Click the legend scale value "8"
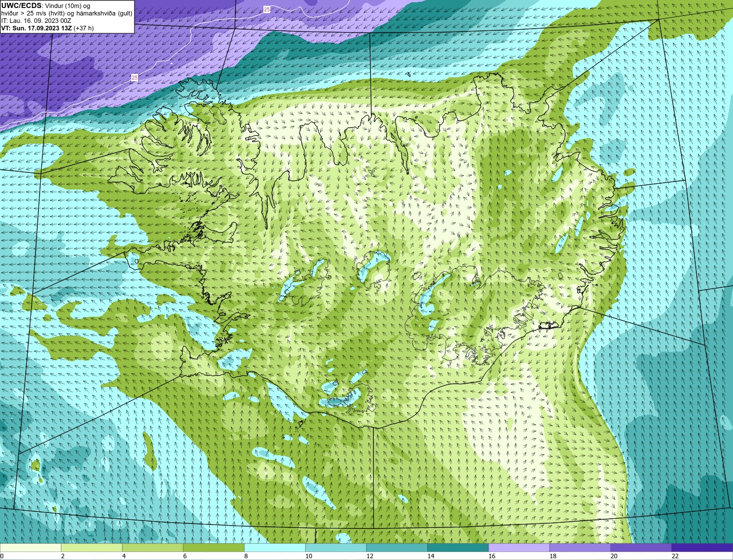Image resolution: width=733 pixels, height=560 pixels. point(246,556)
